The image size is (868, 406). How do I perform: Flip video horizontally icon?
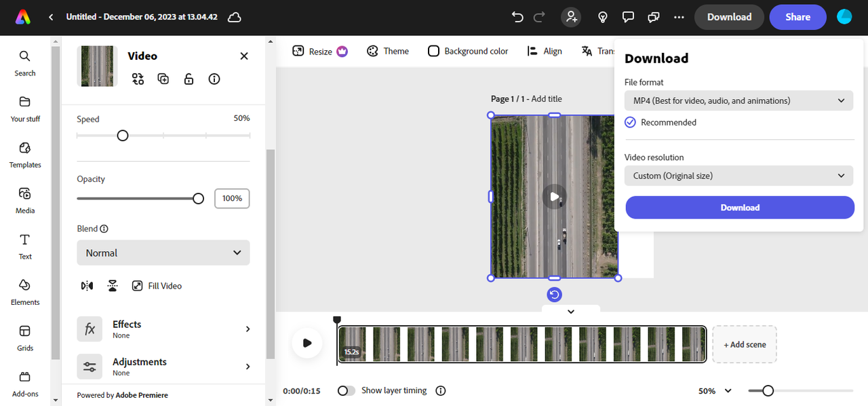pos(87,286)
